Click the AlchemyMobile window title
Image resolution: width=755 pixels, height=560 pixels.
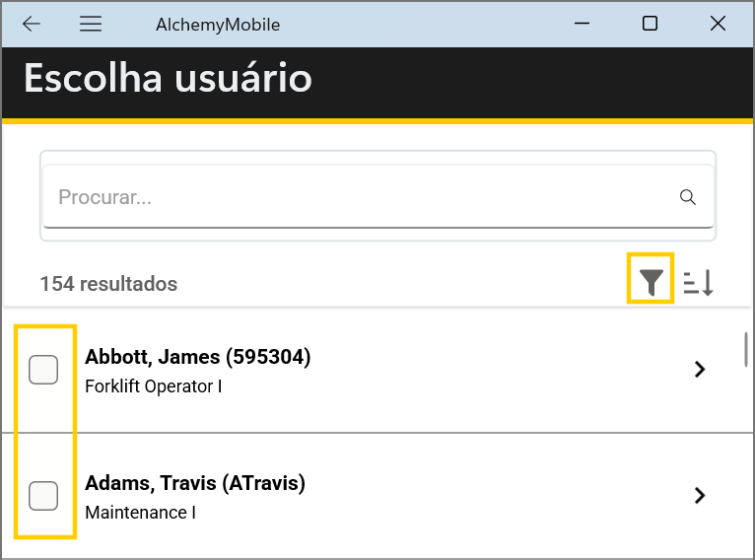(218, 25)
